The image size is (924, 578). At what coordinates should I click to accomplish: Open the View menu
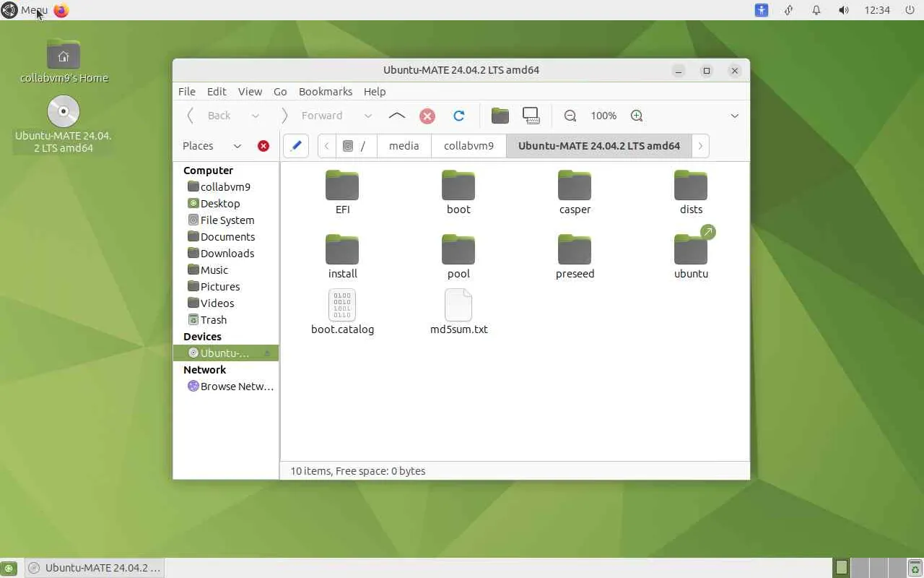pos(250,92)
